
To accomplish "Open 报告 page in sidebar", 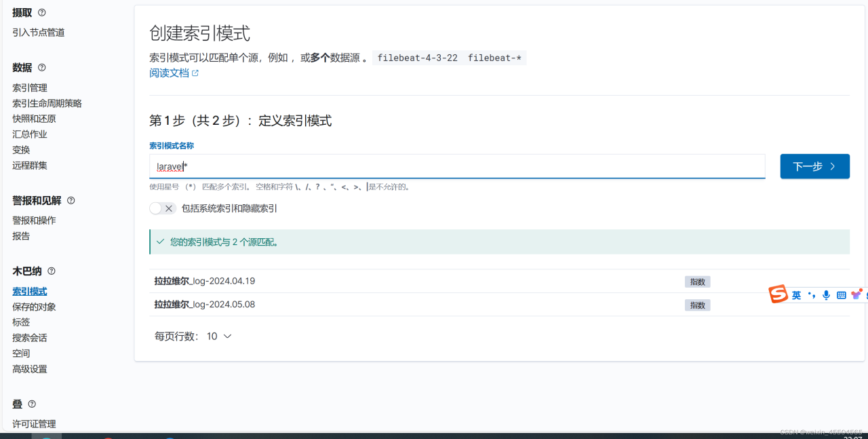I will [21, 236].
